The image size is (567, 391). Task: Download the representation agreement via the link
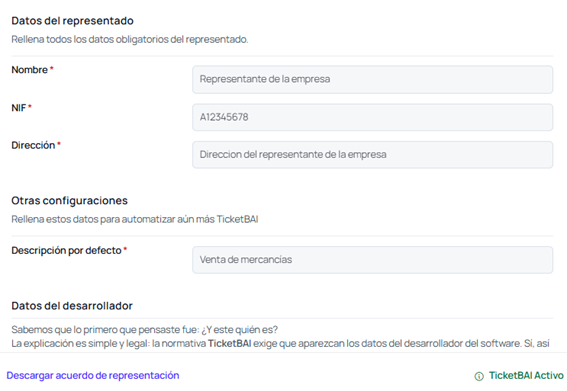(93, 376)
